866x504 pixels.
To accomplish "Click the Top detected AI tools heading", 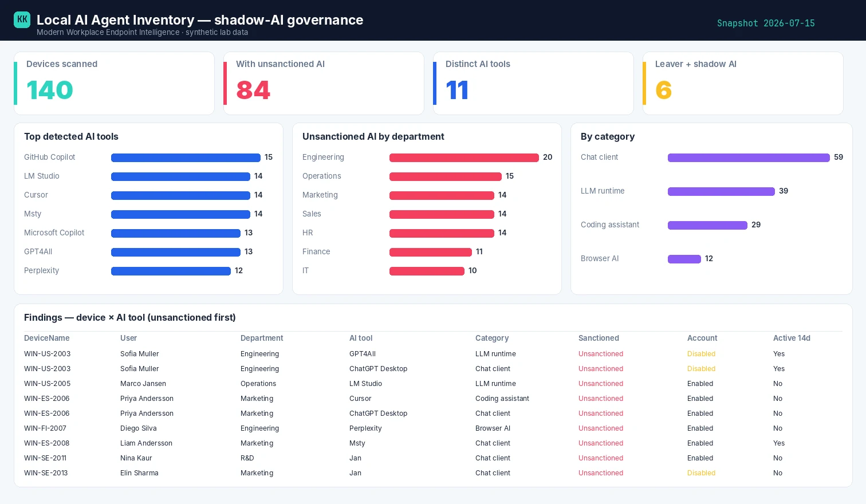I will (x=71, y=137).
